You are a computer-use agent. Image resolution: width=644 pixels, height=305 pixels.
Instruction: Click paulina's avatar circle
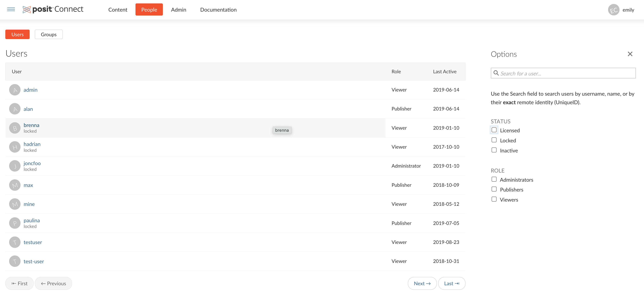coord(15,223)
